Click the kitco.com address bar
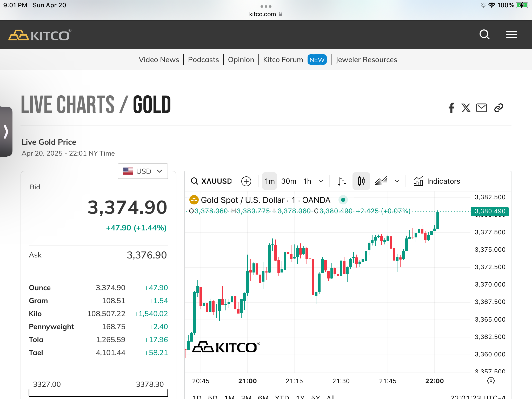Screen dimensions: 532x399 (x=265, y=14)
